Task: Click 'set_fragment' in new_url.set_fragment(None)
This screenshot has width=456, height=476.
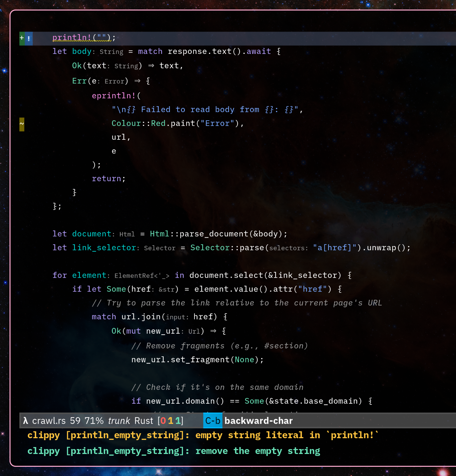Action: coord(200,360)
